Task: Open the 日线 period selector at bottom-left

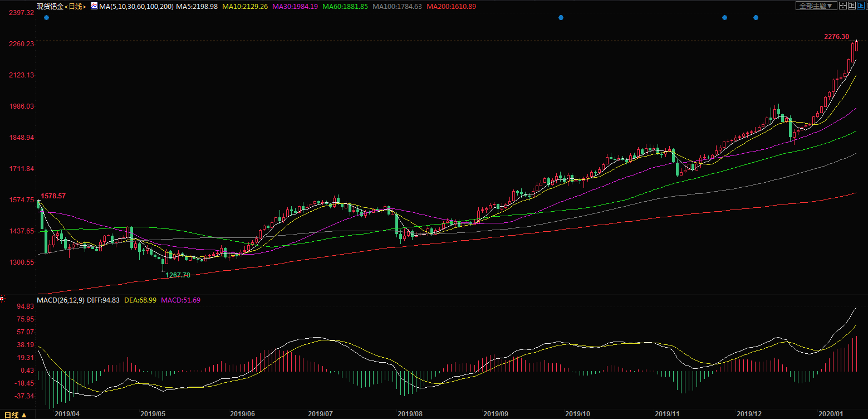Action: (x=16, y=415)
